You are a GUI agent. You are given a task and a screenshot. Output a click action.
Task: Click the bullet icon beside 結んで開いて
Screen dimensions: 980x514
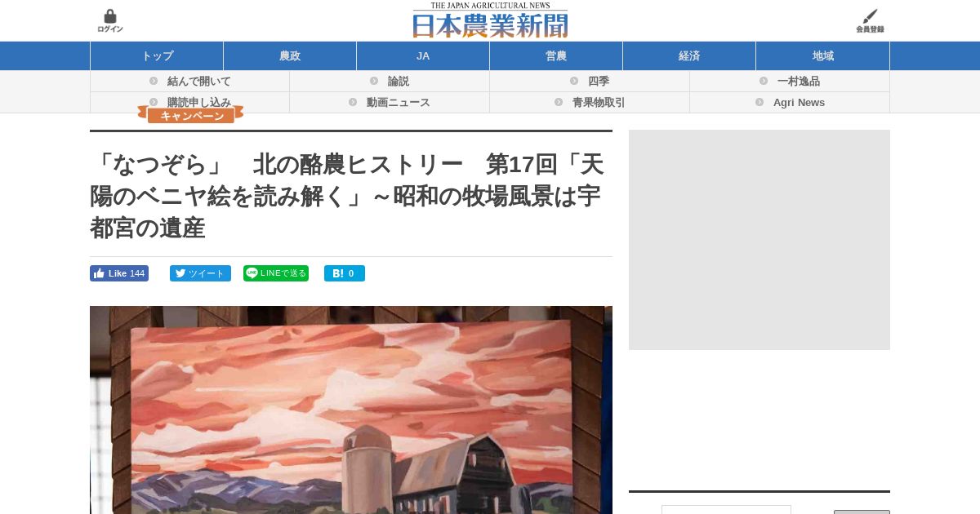pyautogui.click(x=154, y=81)
